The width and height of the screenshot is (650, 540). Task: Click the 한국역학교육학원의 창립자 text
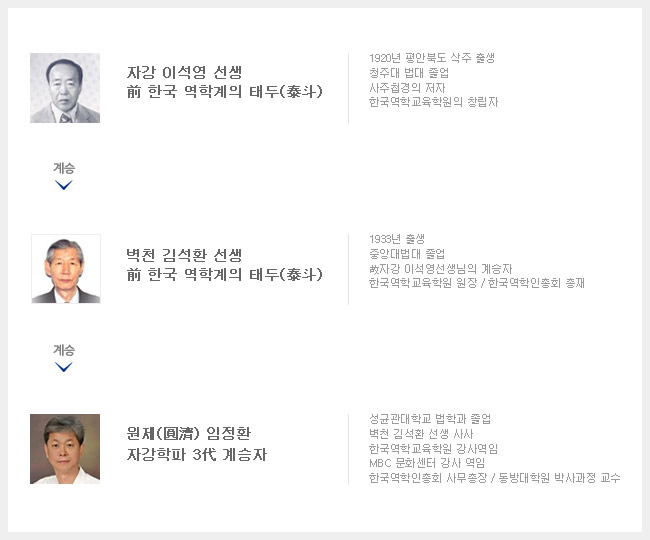433,102
